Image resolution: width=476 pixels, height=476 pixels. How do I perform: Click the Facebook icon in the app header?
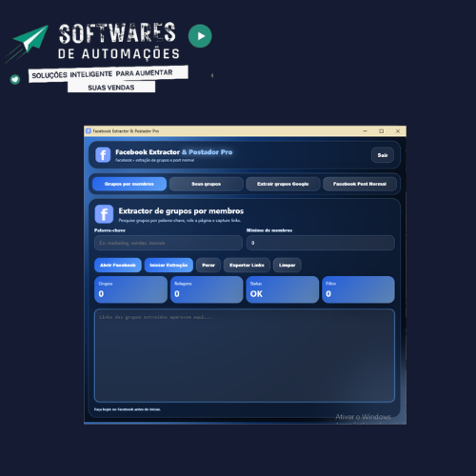[x=103, y=155]
